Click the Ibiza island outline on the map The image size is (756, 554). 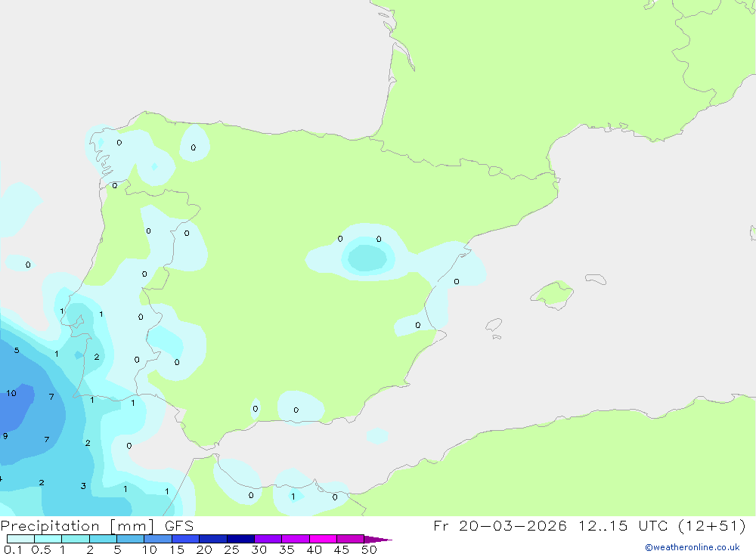tap(494, 325)
